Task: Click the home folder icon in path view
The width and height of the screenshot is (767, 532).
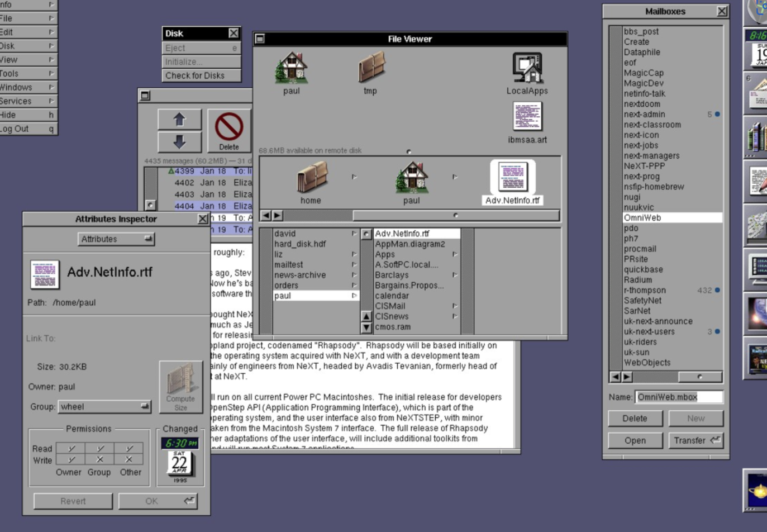Action: tap(311, 178)
